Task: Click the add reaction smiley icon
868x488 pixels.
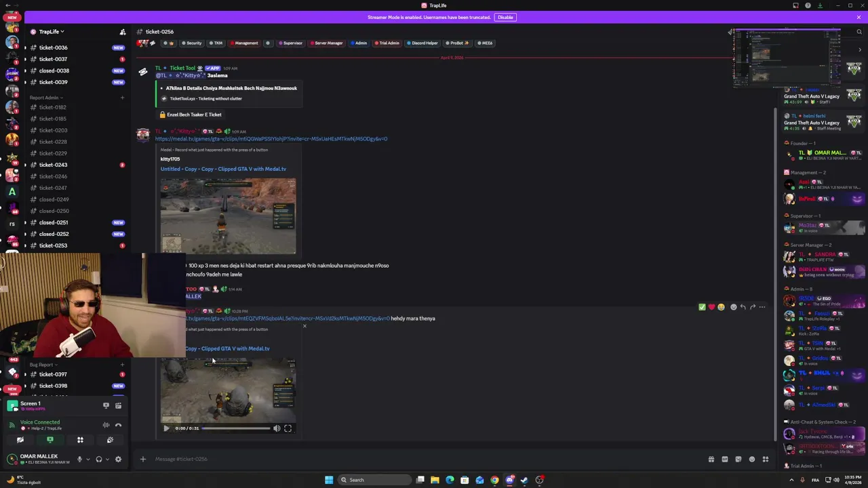Action: click(x=733, y=307)
